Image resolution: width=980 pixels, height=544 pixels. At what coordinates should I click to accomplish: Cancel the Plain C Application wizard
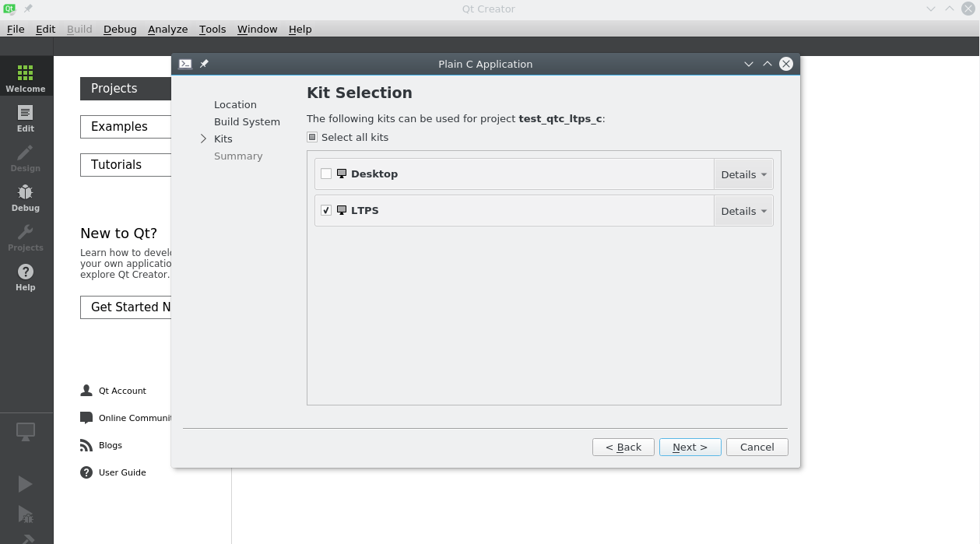pyautogui.click(x=757, y=447)
